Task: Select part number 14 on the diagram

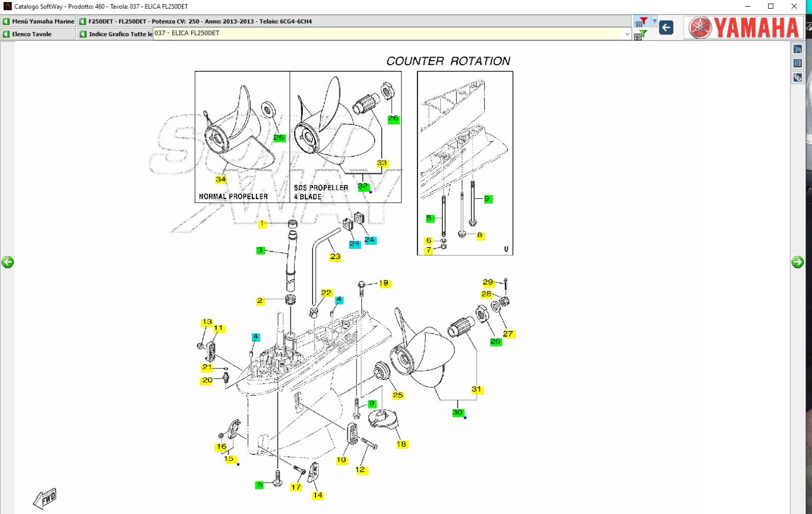Action: pyautogui.click(x=318, y=495)
